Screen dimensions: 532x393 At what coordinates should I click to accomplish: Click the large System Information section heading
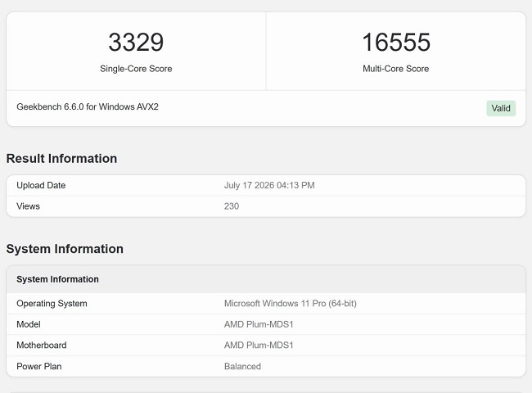[65, 249]
